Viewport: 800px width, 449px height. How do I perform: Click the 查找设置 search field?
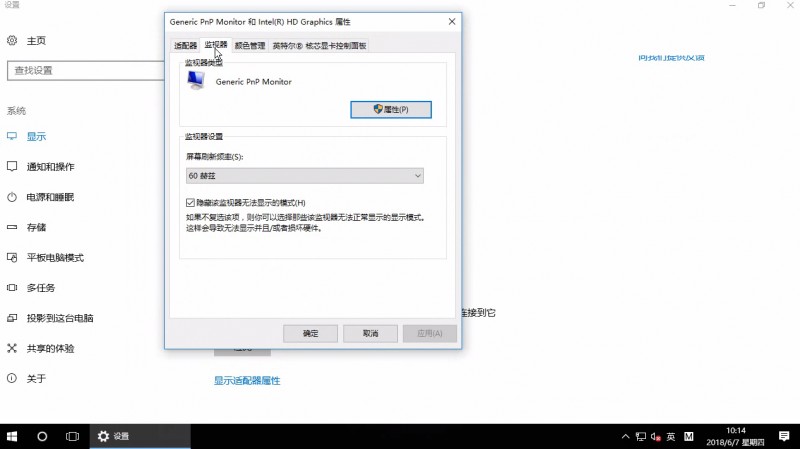point(86,70)
